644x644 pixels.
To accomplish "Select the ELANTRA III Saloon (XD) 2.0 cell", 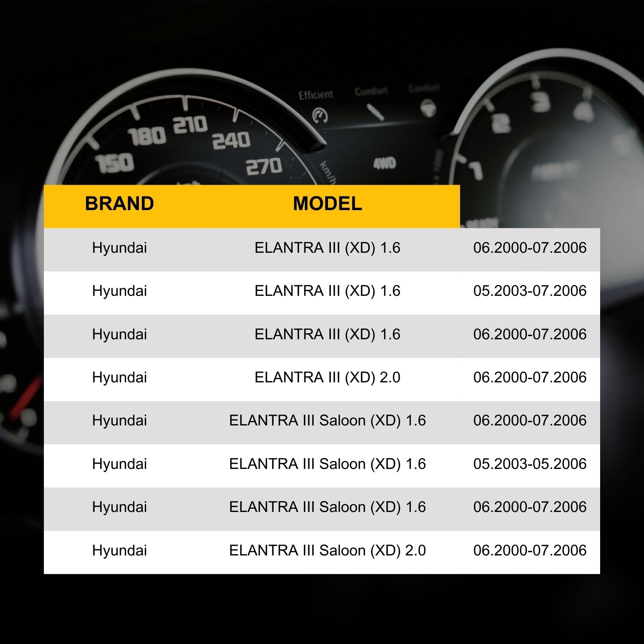I will pyautogui.click(x=327, y=550).
